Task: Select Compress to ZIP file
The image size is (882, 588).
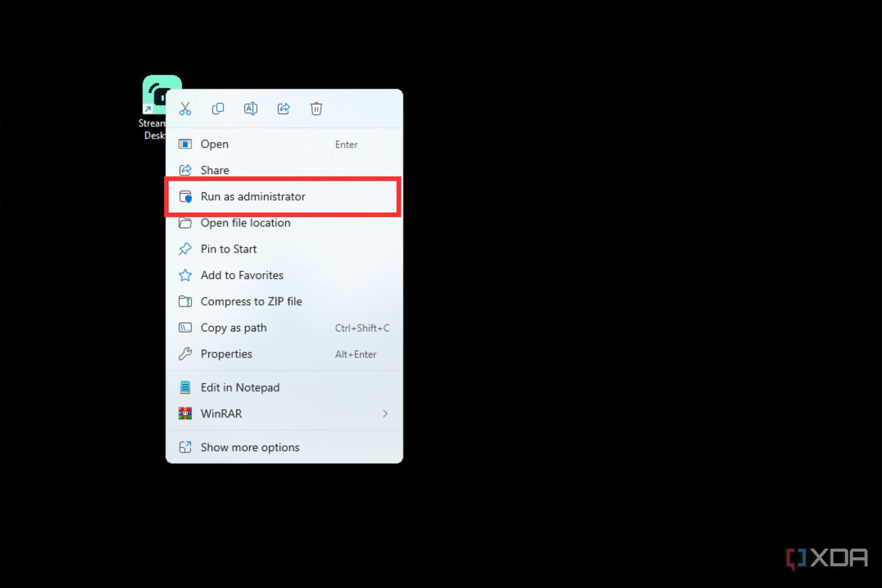Action: (251, 301)
